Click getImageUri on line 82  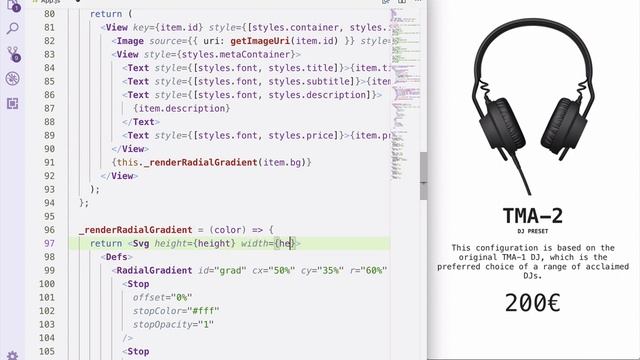(260, 41)
